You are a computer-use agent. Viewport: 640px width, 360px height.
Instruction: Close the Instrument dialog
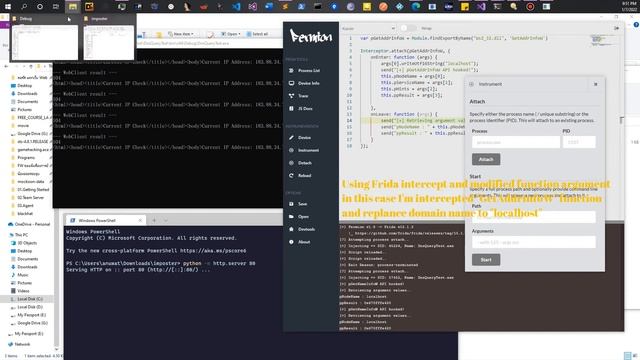pyautogui.click(x=596, y=84)
